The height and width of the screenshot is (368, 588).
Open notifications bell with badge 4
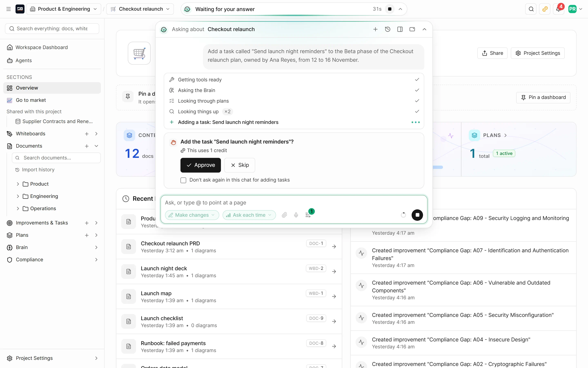click(559, 9)
